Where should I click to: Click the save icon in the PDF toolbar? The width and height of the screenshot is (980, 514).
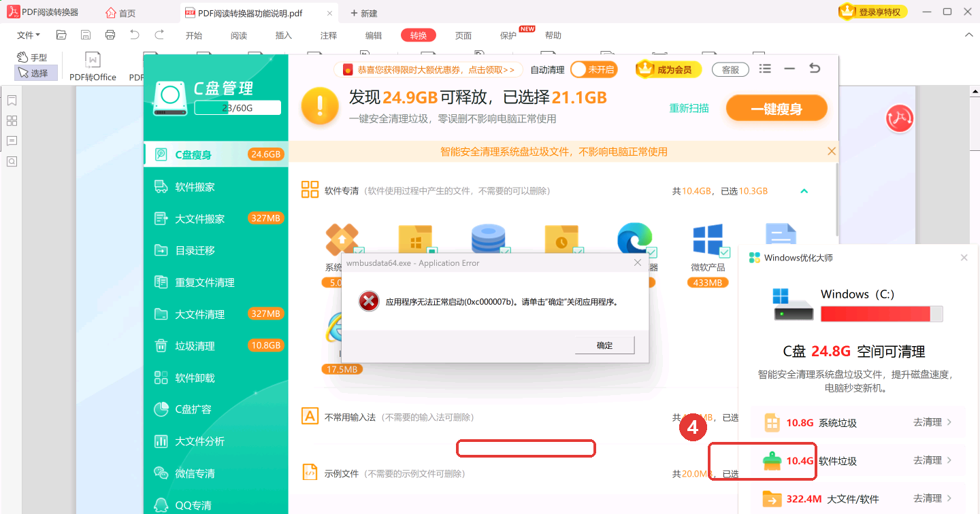click(x=86, y=35)
